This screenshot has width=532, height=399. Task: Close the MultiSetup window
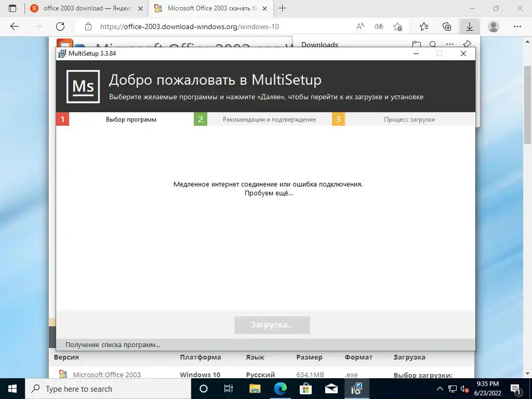[463, 54]
